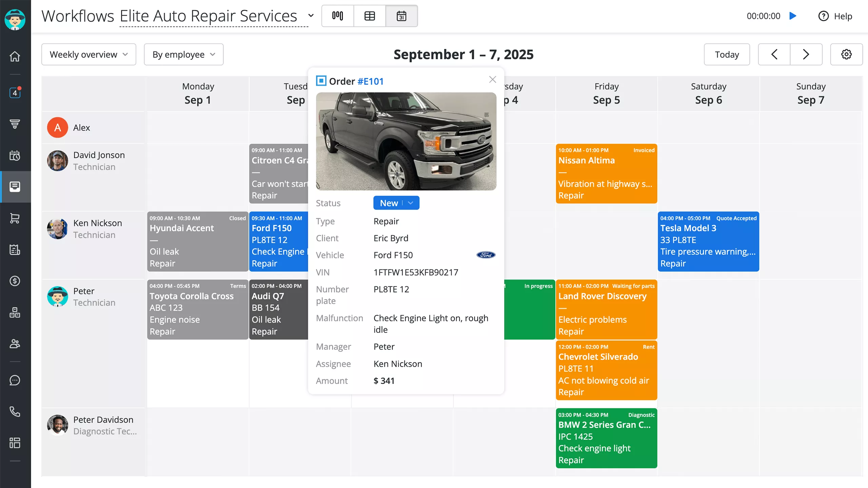Start the timer playback control
Image resolution: width=868 pixels, height=488 pixels.
(793, 16)
